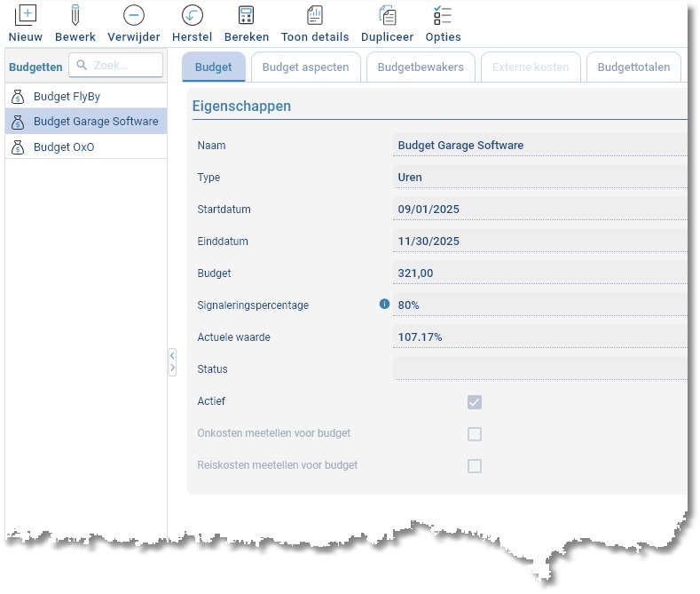700x594 pixels.
Task: Click the money bag icon for Budget OxO
Action: click(18, 147)
